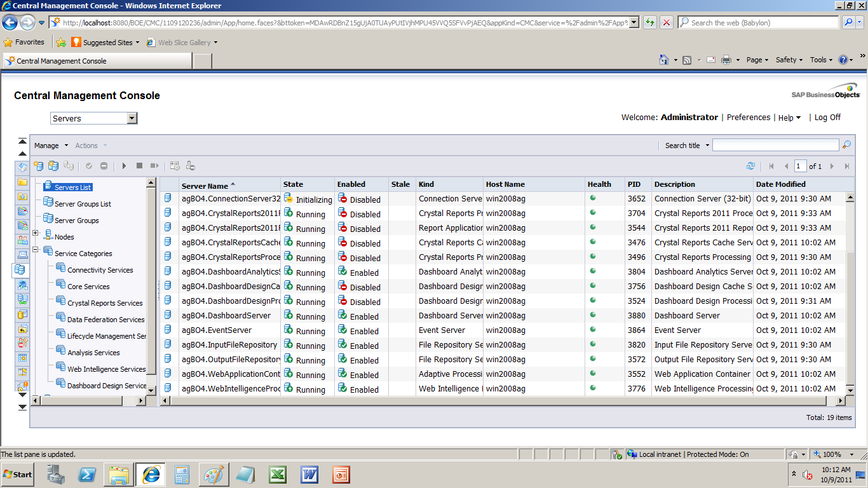
Task: Open the Search title dropdown arrow
Action: (x=707, y=146)
